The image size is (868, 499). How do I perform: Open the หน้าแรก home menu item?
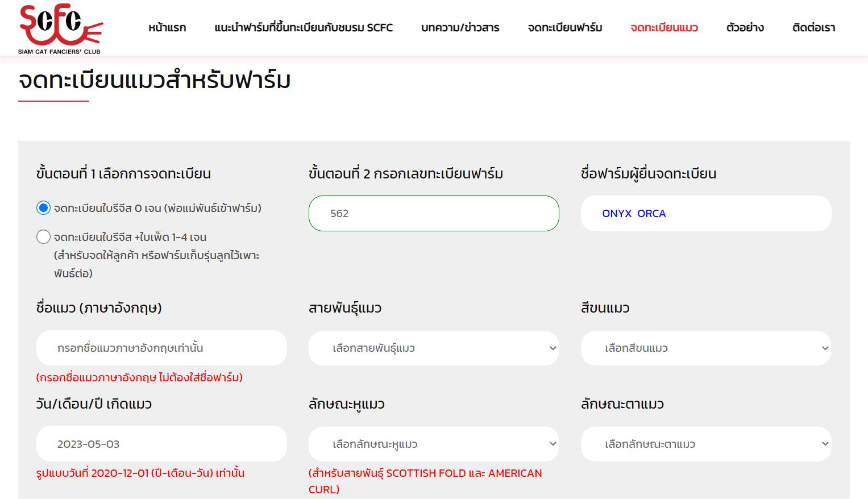tap(167, 28)
